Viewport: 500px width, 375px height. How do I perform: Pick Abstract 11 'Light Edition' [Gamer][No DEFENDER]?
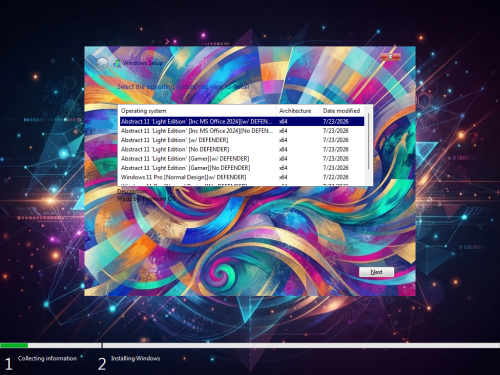point(242,168)
